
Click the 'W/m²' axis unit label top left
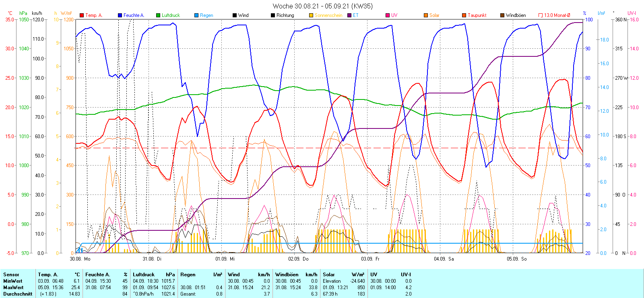(x=66, y=13)
